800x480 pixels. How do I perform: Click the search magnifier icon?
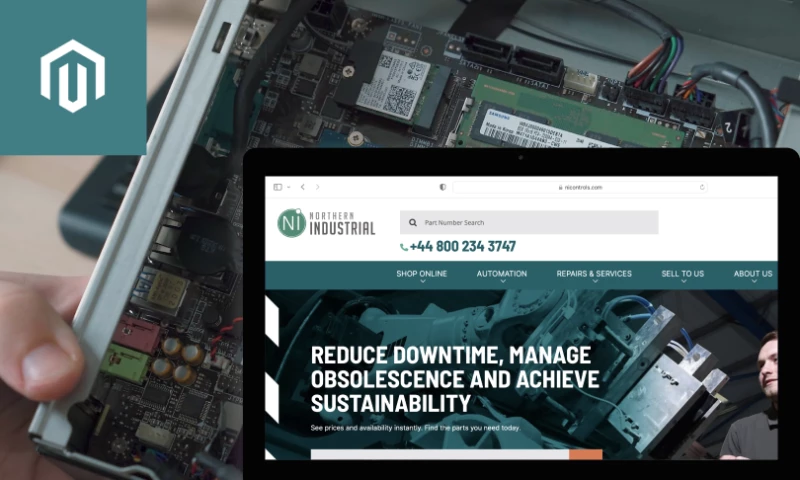(413, 222)
